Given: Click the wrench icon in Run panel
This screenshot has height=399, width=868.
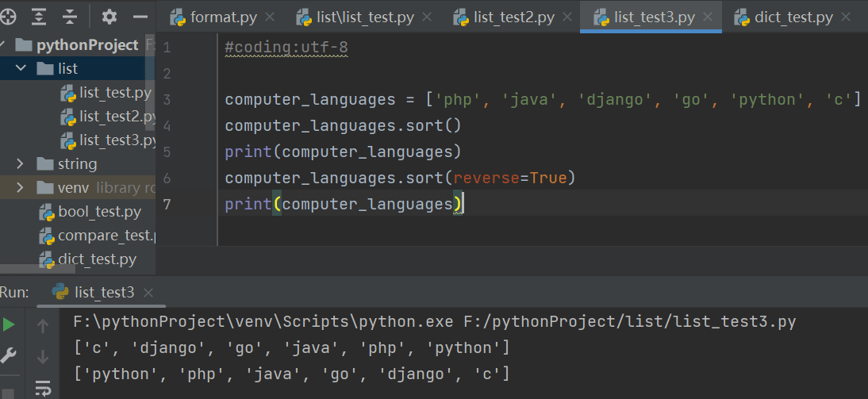Looking at the screenshot, I should (8, 355).
